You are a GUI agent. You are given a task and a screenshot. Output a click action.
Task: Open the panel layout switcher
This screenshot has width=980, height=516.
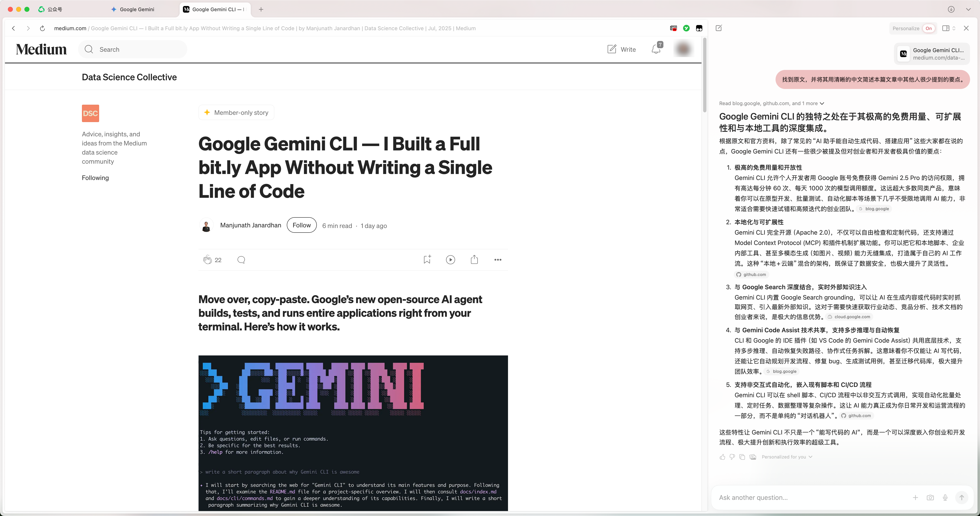[948, 28]
